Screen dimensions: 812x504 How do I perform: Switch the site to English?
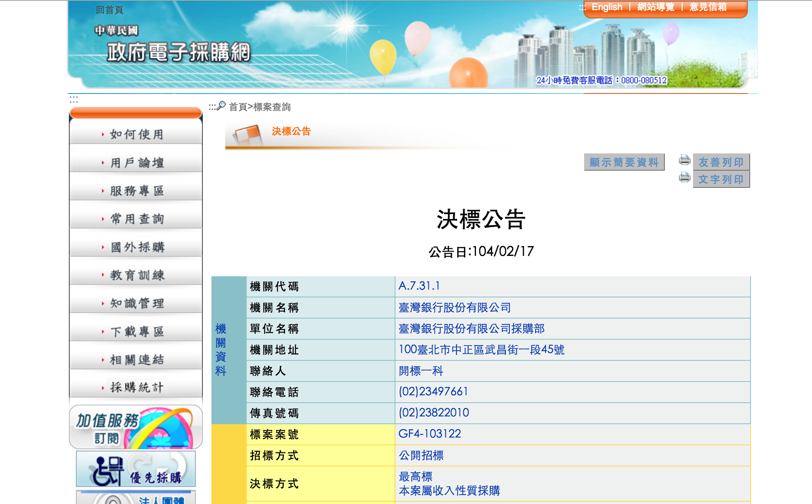point(607,7)
